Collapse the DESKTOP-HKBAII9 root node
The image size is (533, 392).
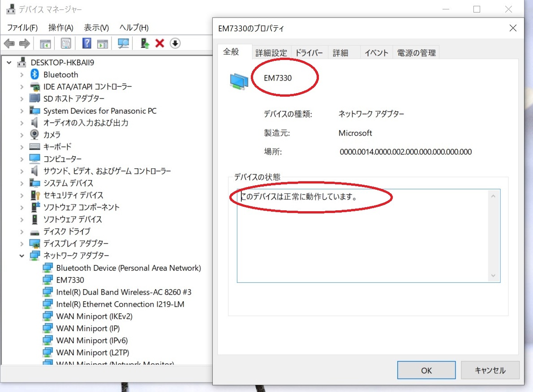click(x=9, y=63)
